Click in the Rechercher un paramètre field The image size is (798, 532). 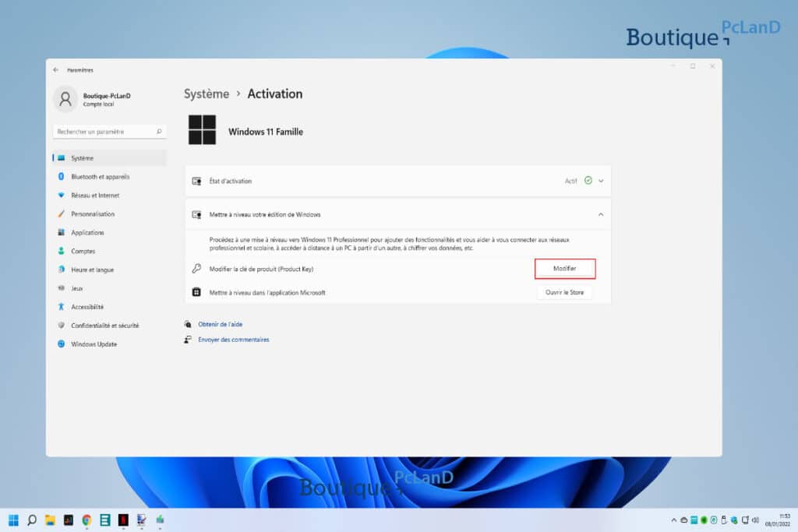pyautogui.click(x=109, y=132)
